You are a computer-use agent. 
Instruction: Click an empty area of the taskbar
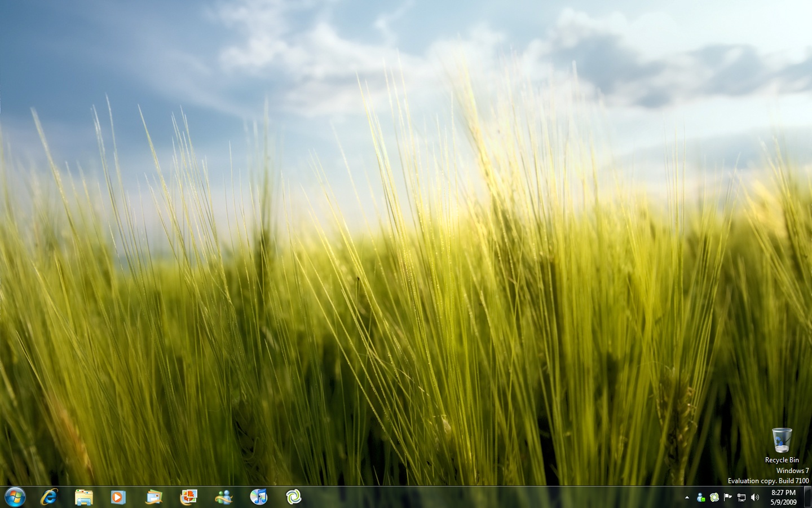click(479, 497)
